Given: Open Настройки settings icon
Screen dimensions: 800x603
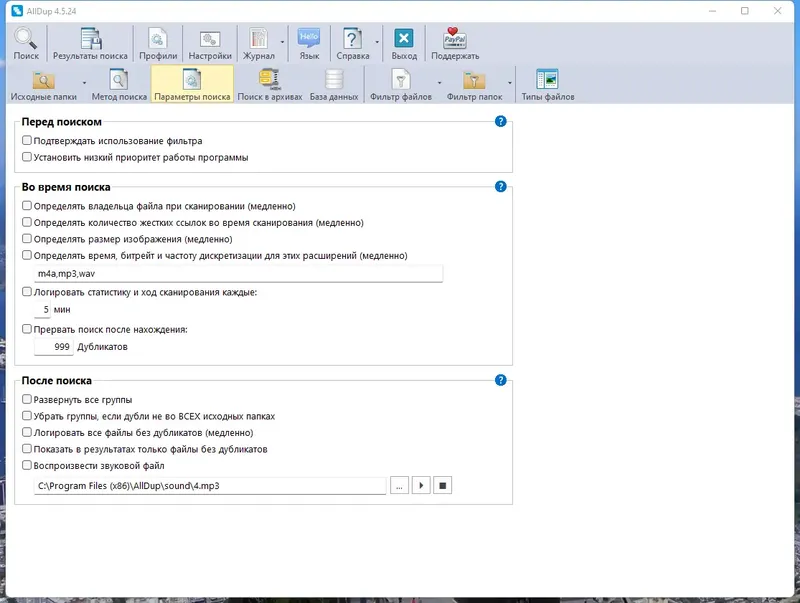Looking at the screenshot, I should coord(210,44).
